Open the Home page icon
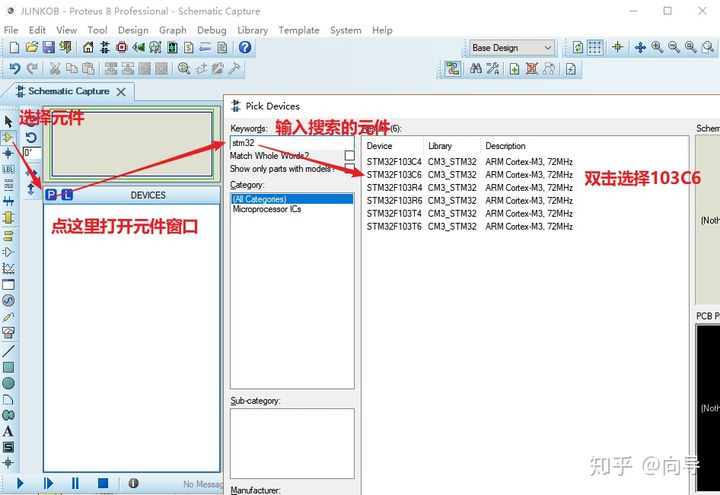This screenshot has height=495, width=720. (88, 47)
